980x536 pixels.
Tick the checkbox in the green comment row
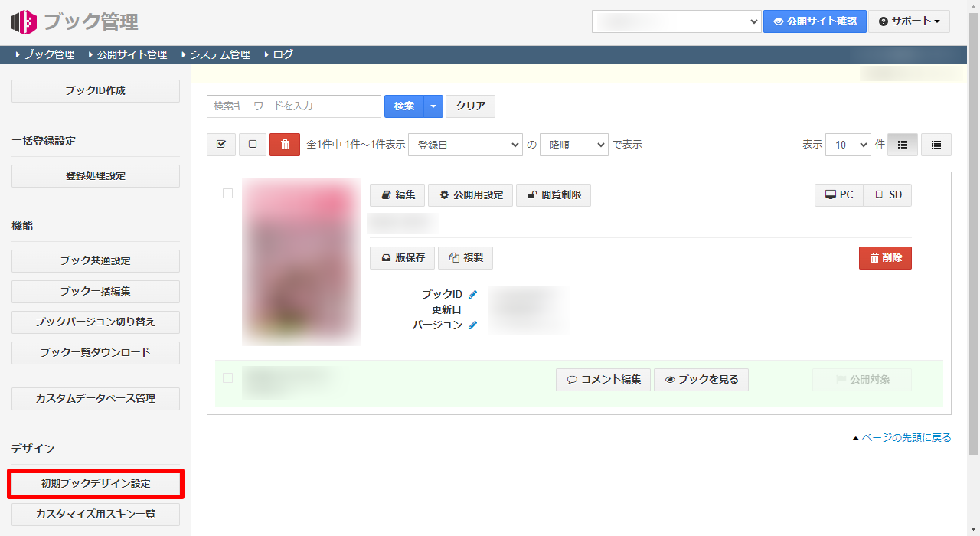click(227, 377)
